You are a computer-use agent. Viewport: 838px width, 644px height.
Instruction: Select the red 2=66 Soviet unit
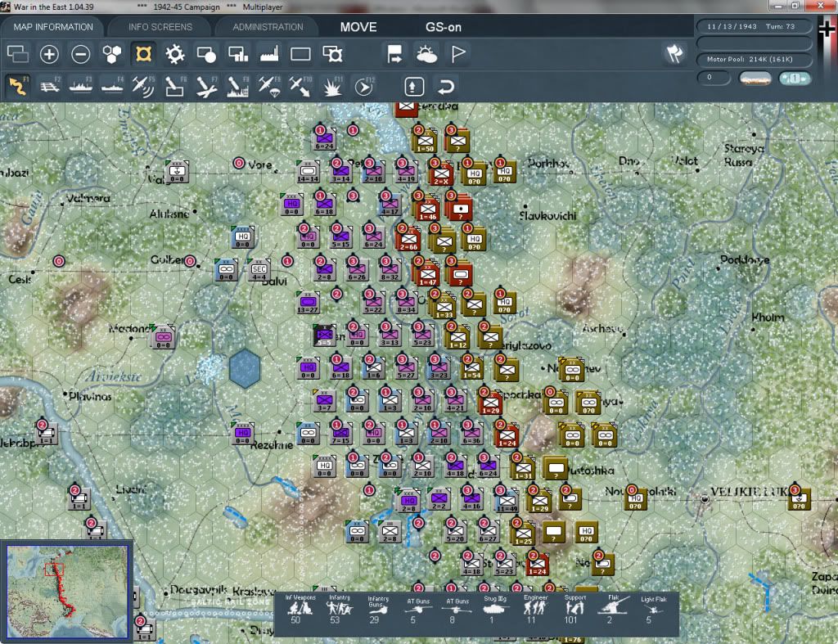coord(408,239)
